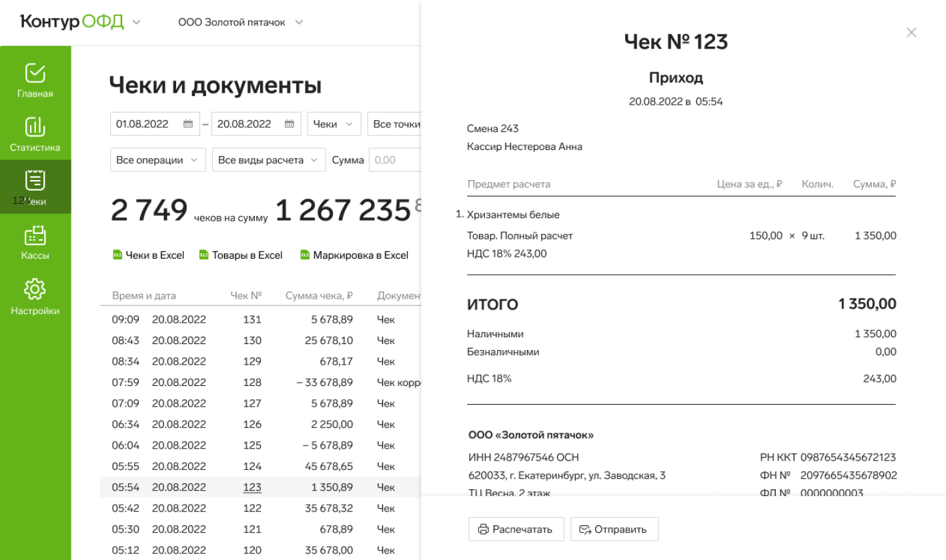This screenshot has width=946, height=560.
Task: Open the Статистика sidebar section
Action: pos(35,134)
